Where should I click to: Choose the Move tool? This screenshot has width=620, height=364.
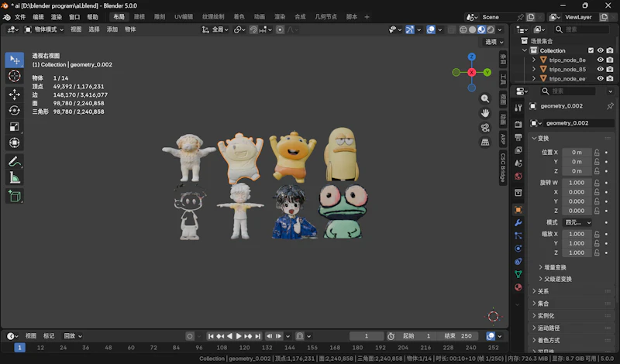click(x=15, y=94)
